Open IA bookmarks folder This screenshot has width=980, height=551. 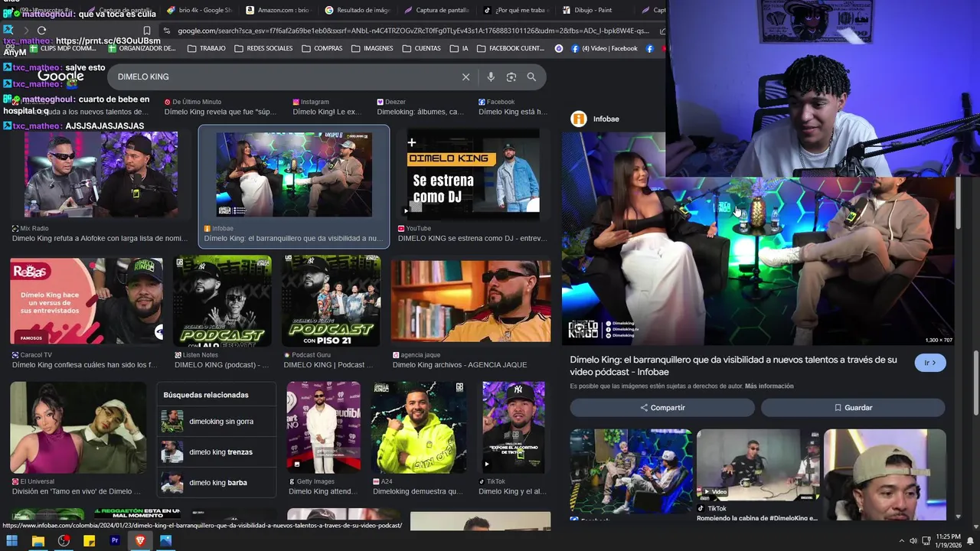459,48
